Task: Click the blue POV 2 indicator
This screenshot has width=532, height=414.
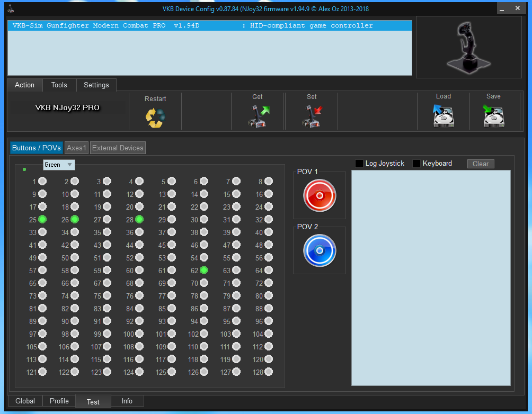Action: (x=320, y=251)
